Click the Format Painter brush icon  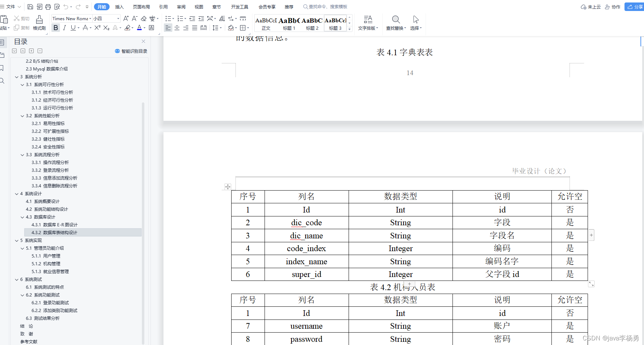(x=39, y=19)
